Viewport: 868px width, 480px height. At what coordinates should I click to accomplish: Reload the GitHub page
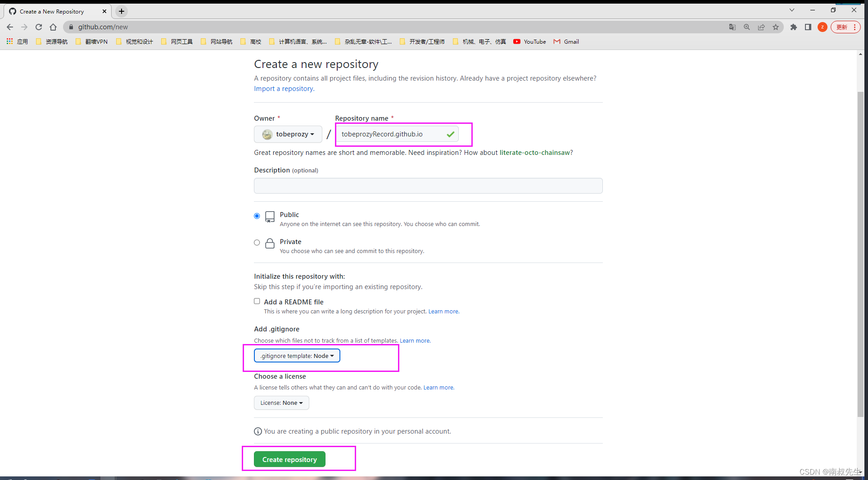pos(39,27)
